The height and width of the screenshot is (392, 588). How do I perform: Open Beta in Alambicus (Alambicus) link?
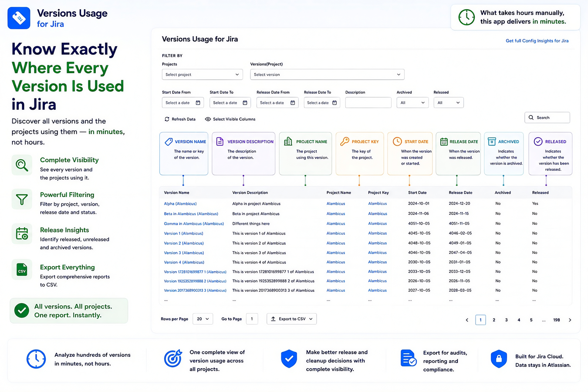191,213
